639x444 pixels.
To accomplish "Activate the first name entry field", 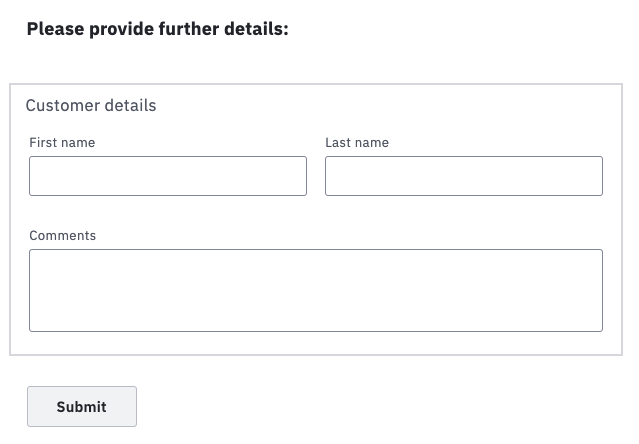I will point(168,176).
